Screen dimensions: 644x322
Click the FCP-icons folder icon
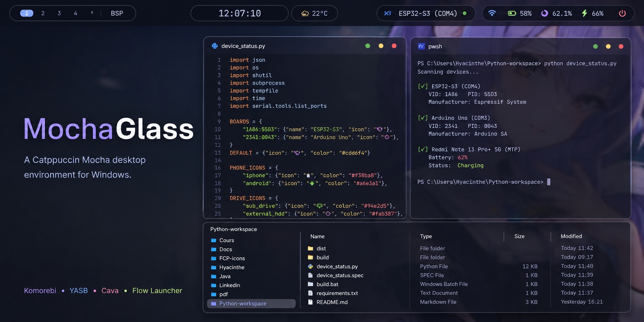214,258
